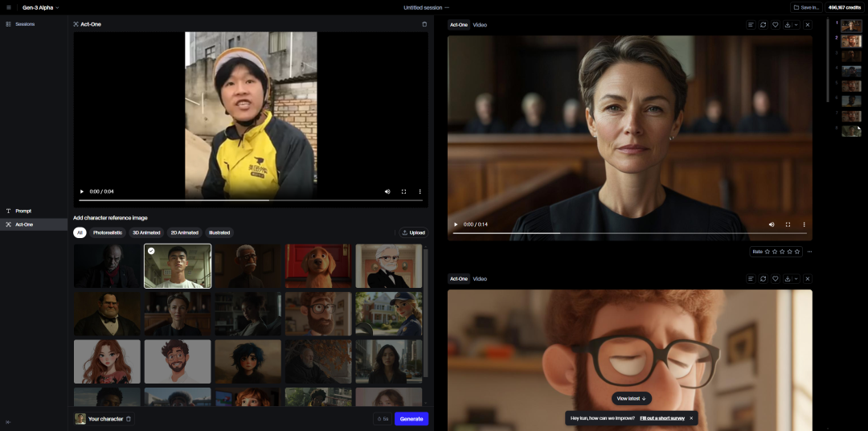Open fullscreen for the driving video
The height and width of the screenshot is (431, 868).
pos(403,191)
